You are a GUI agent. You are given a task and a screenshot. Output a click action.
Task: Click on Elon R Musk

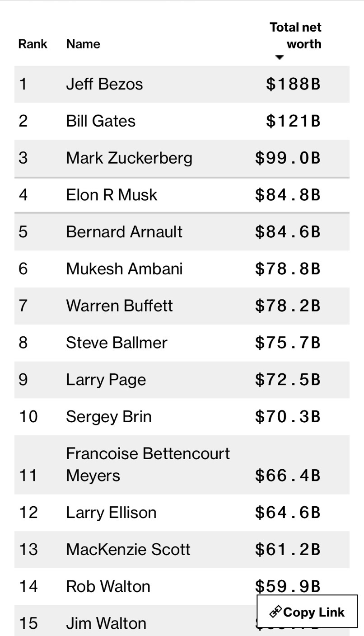point(112,195)
